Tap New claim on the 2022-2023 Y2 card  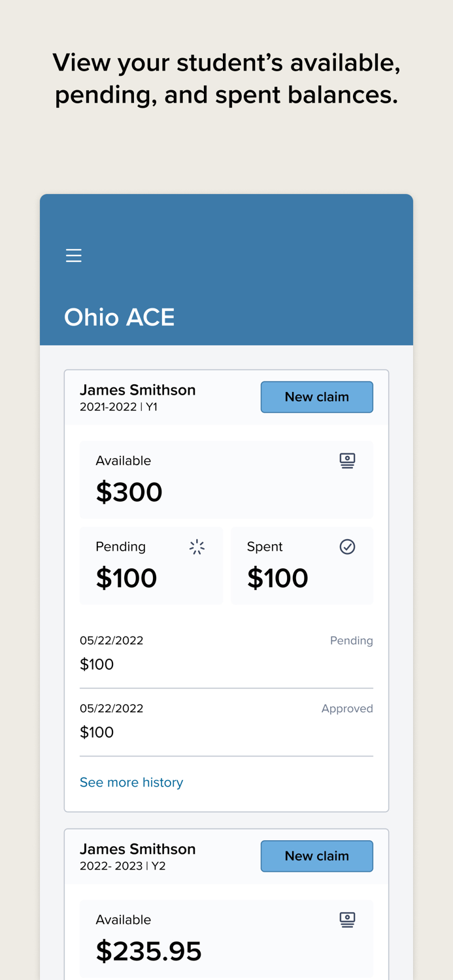pyautogui.click(x=317, y=856)
